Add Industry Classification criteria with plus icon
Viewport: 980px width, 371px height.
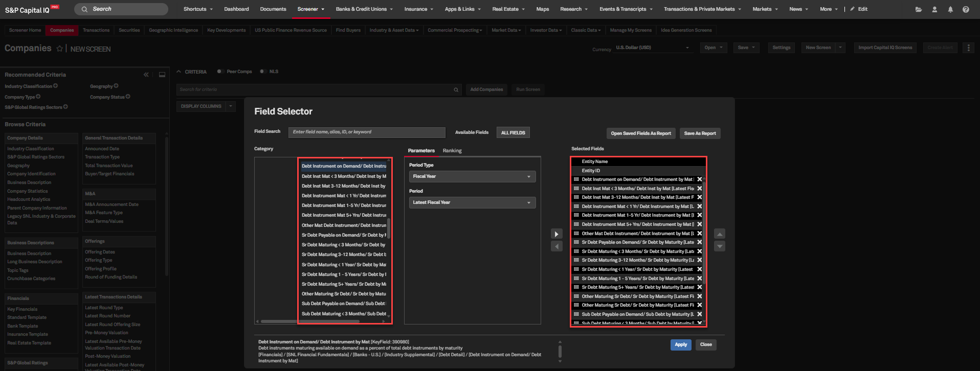tap(56, 86)
